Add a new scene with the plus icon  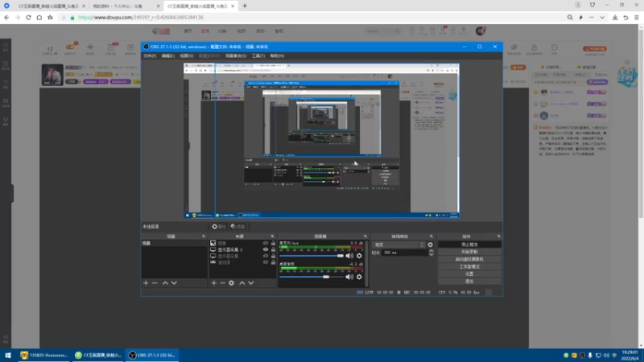[x=146, y=283]
